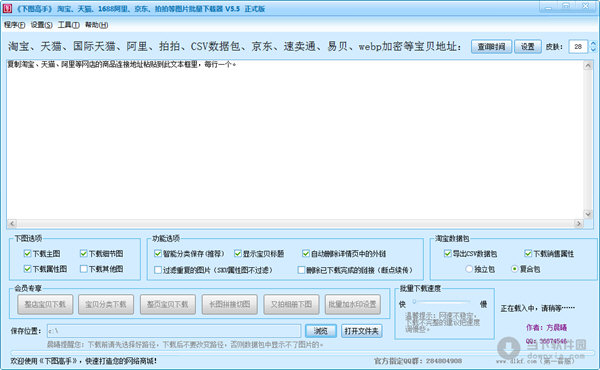Screen dimensions: 600x370
Task: Click the 整页宝贝下载 button
Action: coord(168,304)
